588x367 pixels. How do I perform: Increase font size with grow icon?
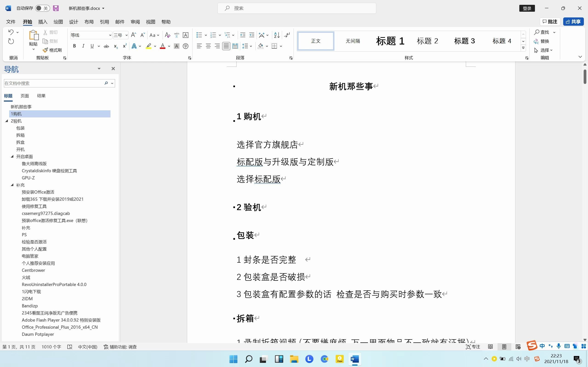pyautogui.click(x=133, y=35)
